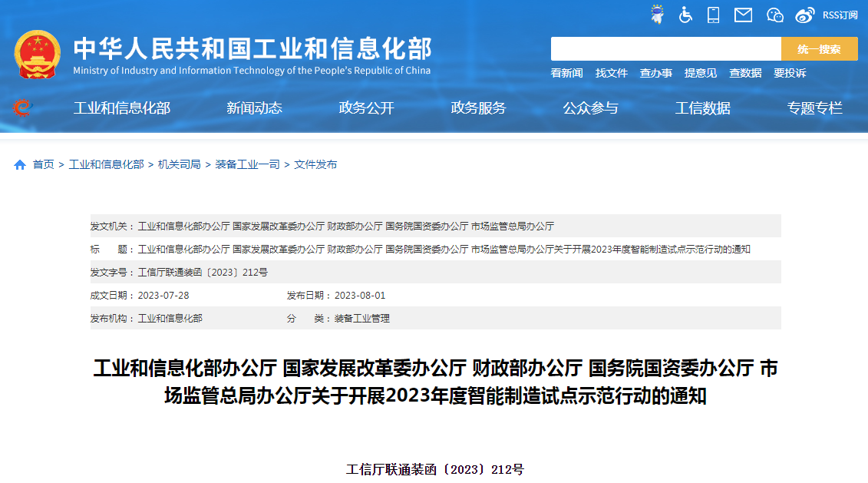Click 工业和信息化部 in the breadcrumb
Viewport: 868px width, 483px height.
(106, 164)
